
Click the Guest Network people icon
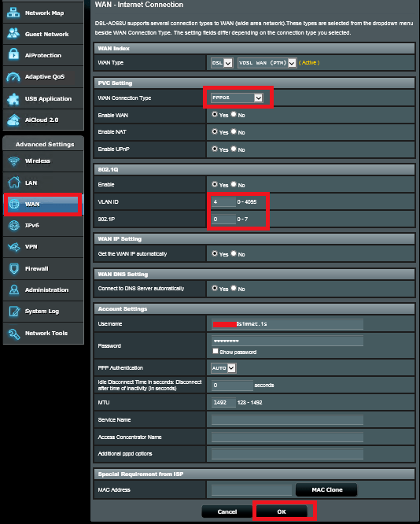(13, 34)
